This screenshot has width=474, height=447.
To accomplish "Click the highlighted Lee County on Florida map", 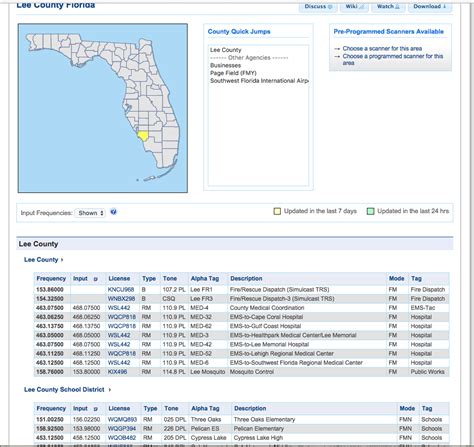I will [143, 136].
